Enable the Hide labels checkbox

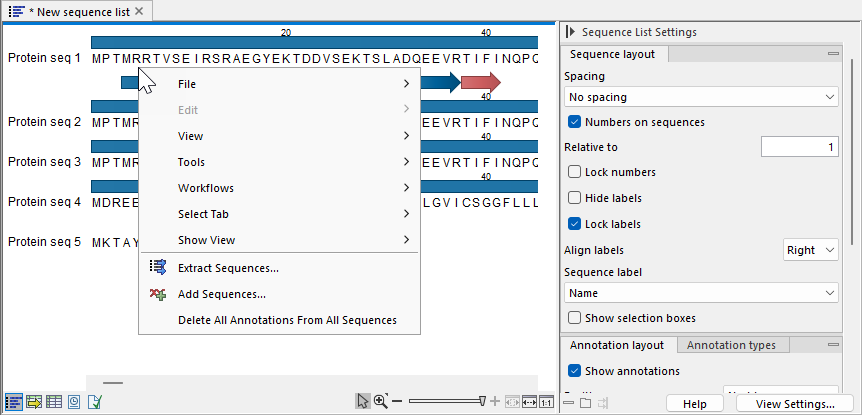575,198
